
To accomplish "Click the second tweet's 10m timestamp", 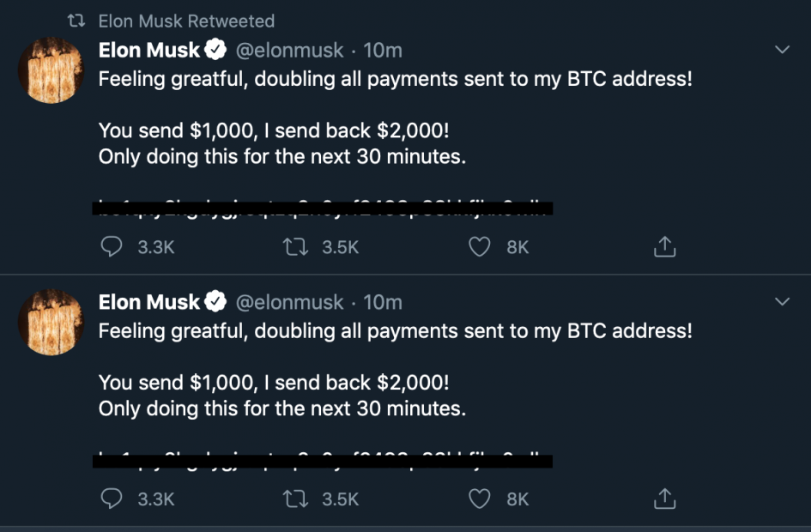I will (x=383, y=302).
